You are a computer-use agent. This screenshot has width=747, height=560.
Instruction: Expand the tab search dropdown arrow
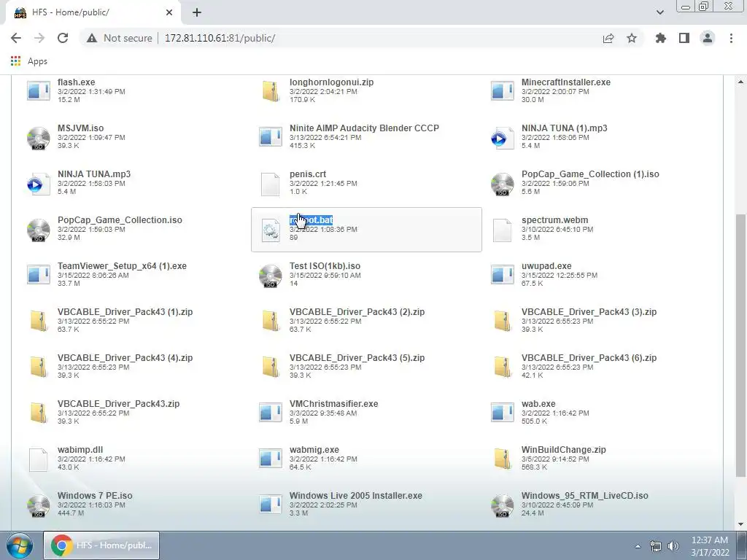click(x=659, y=12)
